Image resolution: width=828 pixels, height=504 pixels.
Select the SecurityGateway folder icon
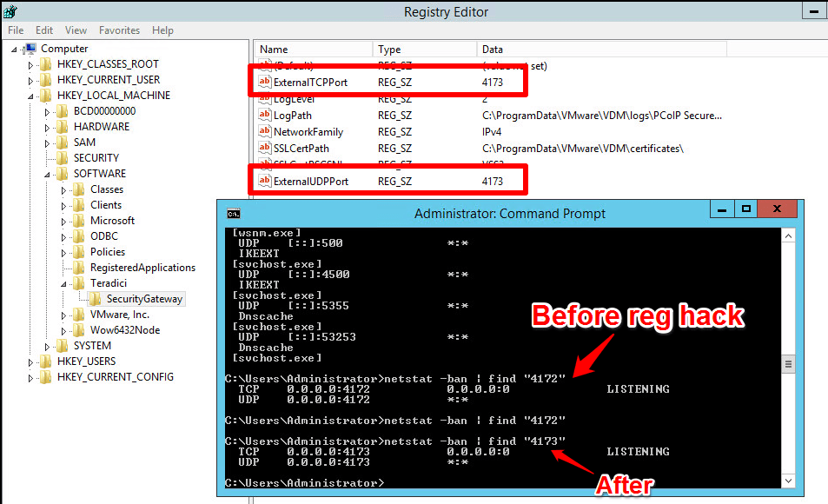click(x=96, y=299)
